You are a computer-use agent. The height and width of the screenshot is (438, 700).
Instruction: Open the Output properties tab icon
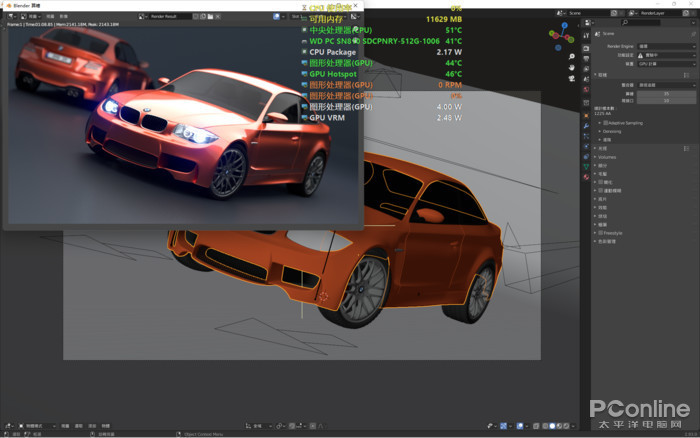[586, 58]
